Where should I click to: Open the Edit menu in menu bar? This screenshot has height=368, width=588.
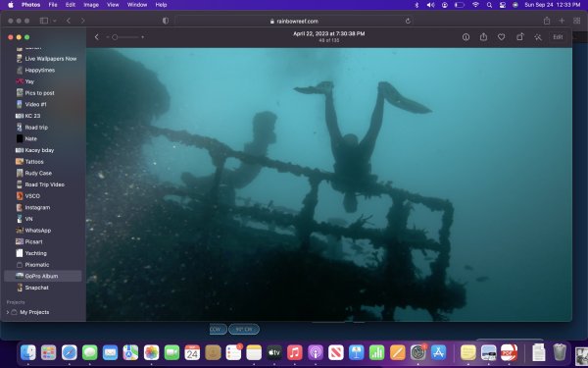click(71, 5)
